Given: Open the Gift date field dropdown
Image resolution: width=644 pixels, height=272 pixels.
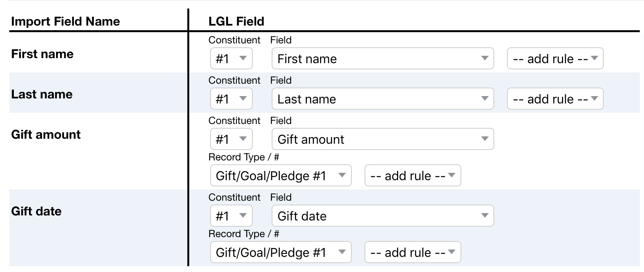Looking at the screenshot, I should pyautogui.click(x=383, y=216).
